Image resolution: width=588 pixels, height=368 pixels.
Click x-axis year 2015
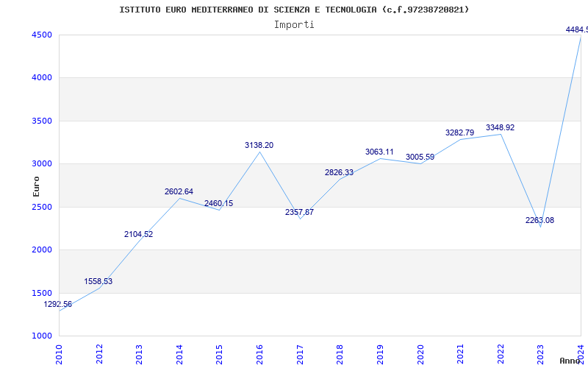[x=219, y=354]
